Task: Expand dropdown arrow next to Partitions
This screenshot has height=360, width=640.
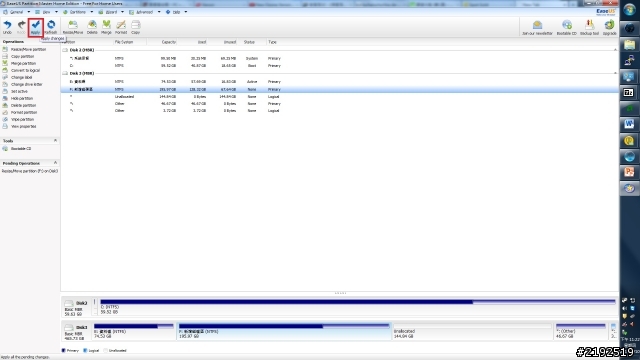Action: 91,12
